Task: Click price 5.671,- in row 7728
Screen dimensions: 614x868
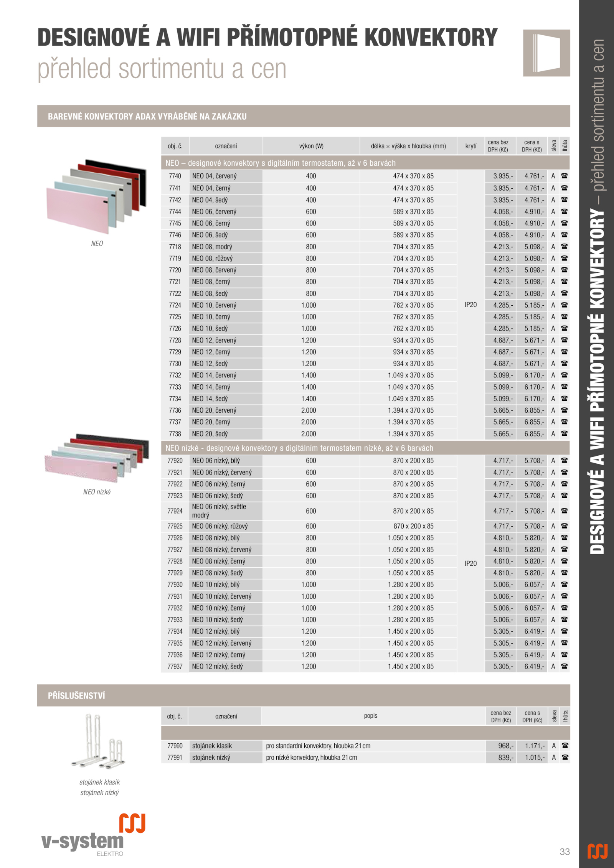Action: pos(535,340)
